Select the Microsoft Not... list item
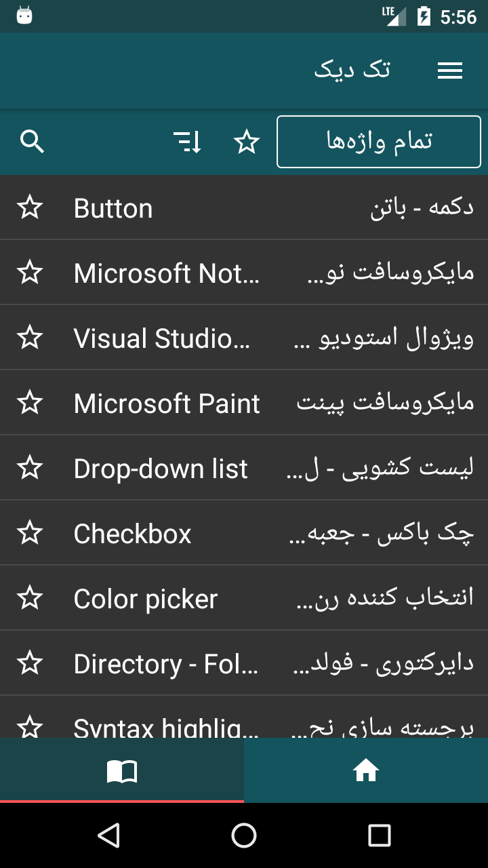Viewport: 488px width, 868px height. pyautogui.click(x=244, y=273)
